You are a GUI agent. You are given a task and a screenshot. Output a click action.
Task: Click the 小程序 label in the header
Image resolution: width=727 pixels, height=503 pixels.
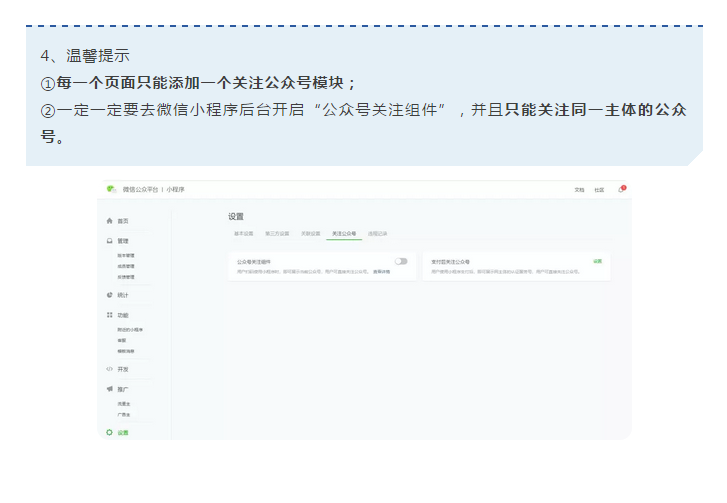click(x=176, y=190)
